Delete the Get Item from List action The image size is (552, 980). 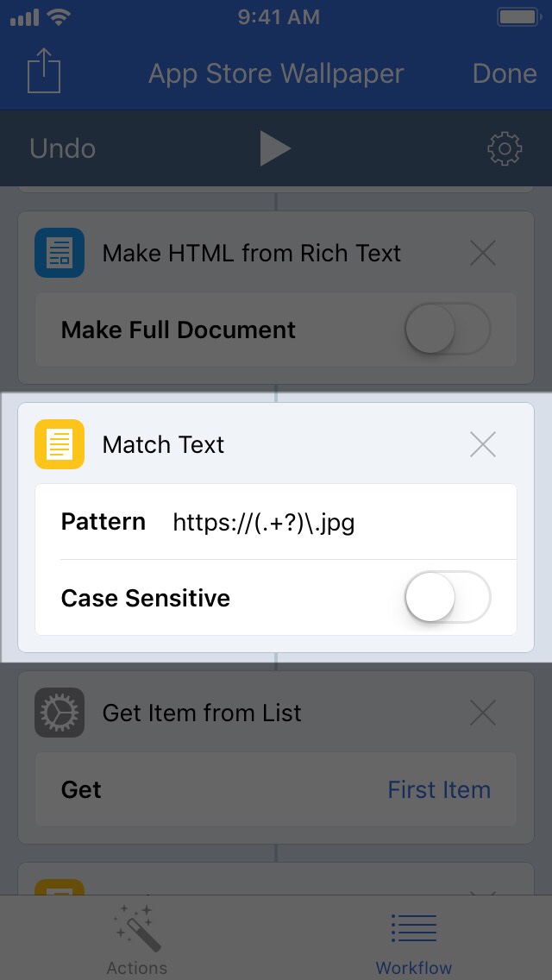(483, 713)
